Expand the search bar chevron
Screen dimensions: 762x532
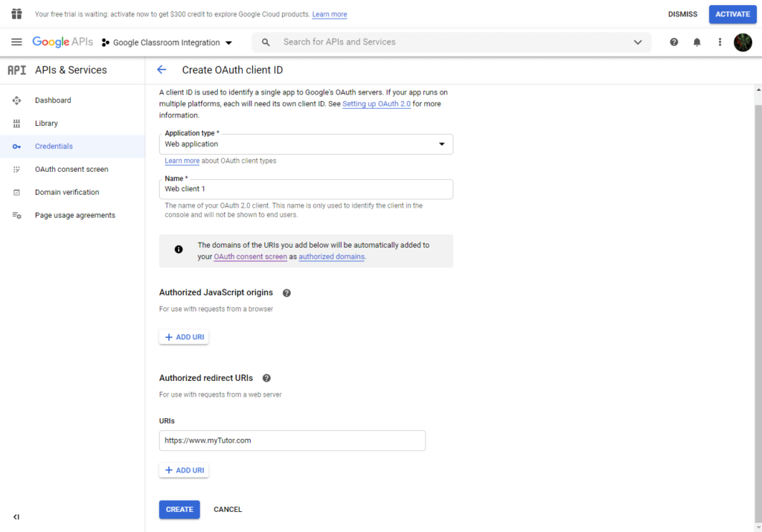click(x=638, y=42)
